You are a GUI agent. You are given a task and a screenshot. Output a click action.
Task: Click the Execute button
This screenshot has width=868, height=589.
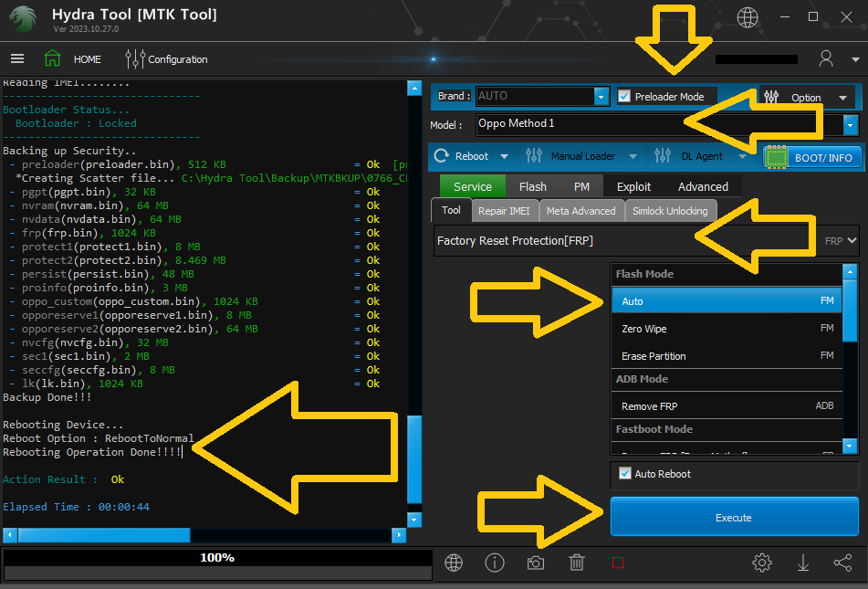click(734, 517)
